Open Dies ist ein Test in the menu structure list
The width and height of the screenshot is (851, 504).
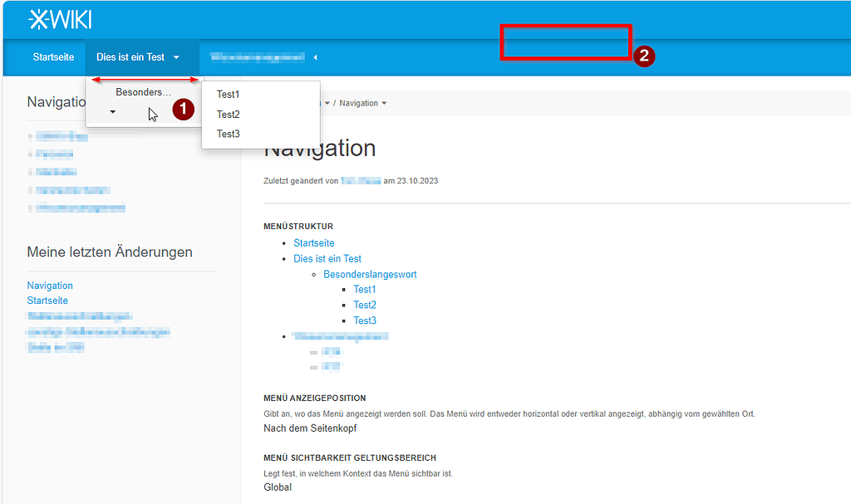pos(327,258)
